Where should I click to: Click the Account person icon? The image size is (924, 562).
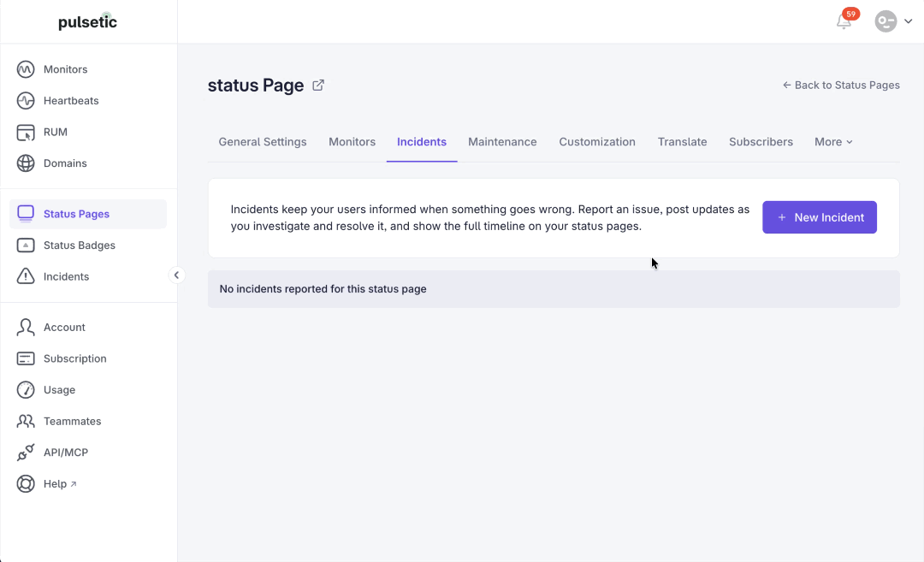[26, 327]
